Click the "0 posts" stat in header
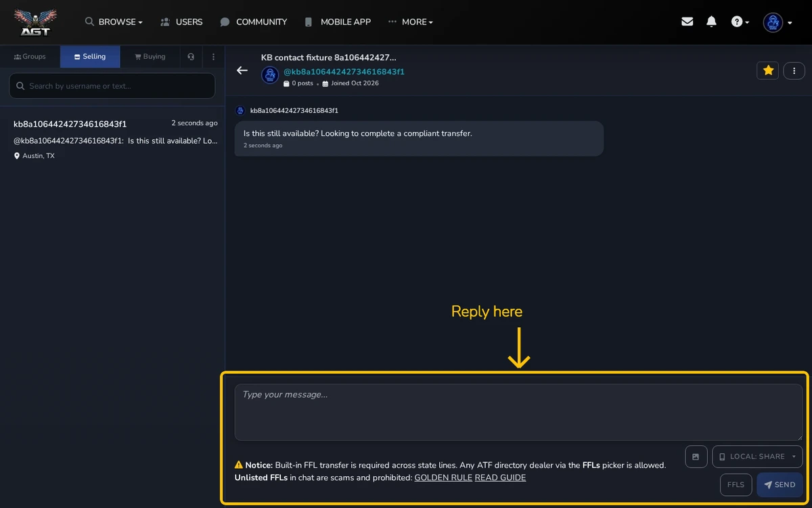This screenshot has height=508, width=812. [x=298, y=83]
